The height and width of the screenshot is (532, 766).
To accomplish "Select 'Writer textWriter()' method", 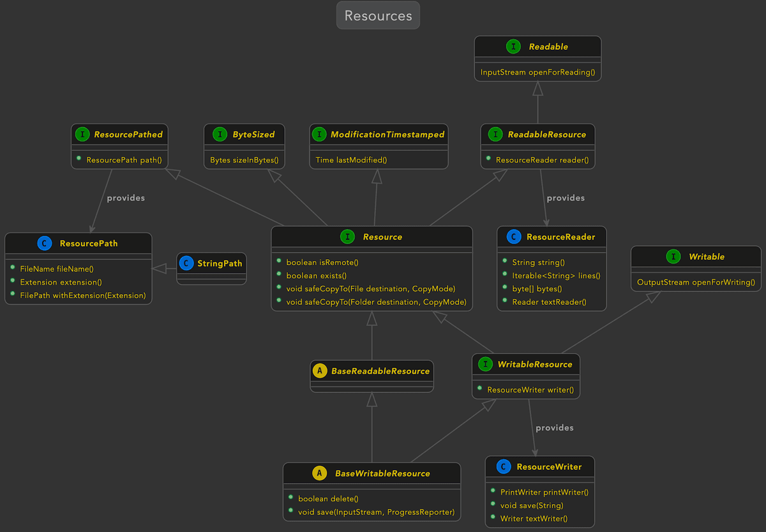I will (534, 519).
